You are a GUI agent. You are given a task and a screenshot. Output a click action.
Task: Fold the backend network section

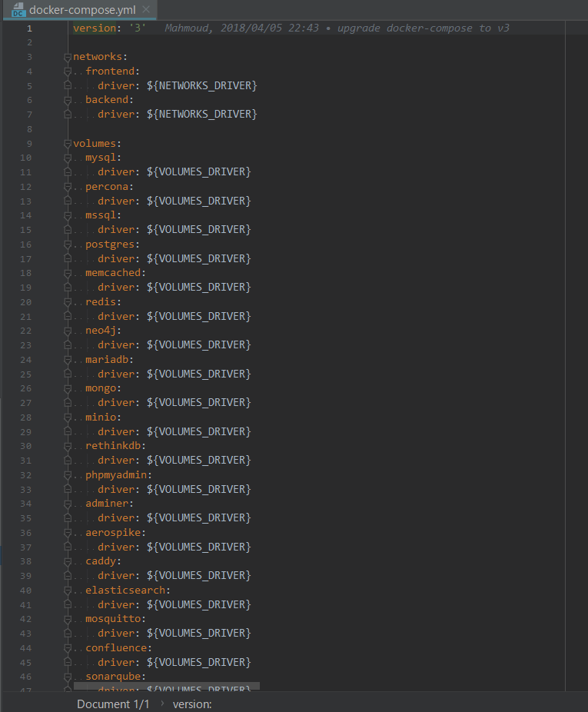(x=68, y=100)
